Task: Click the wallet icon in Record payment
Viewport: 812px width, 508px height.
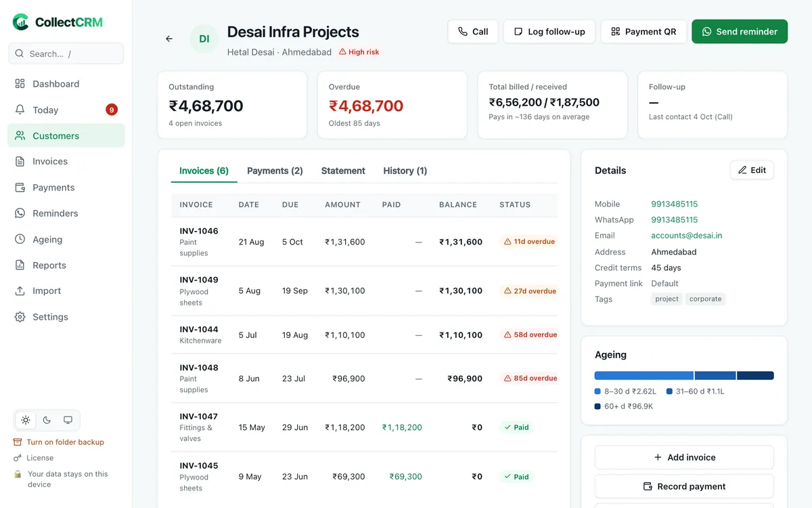Action: click(x=648, y=486)
